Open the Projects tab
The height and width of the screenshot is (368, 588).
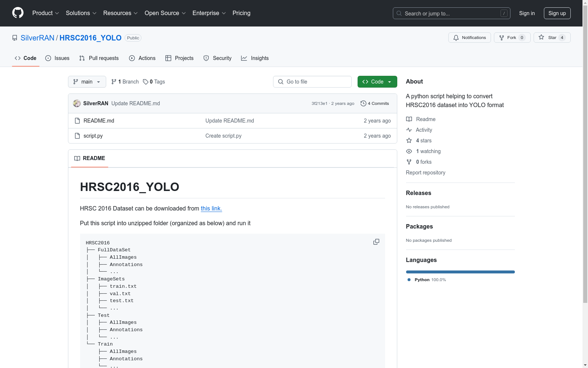coord(179,58)
